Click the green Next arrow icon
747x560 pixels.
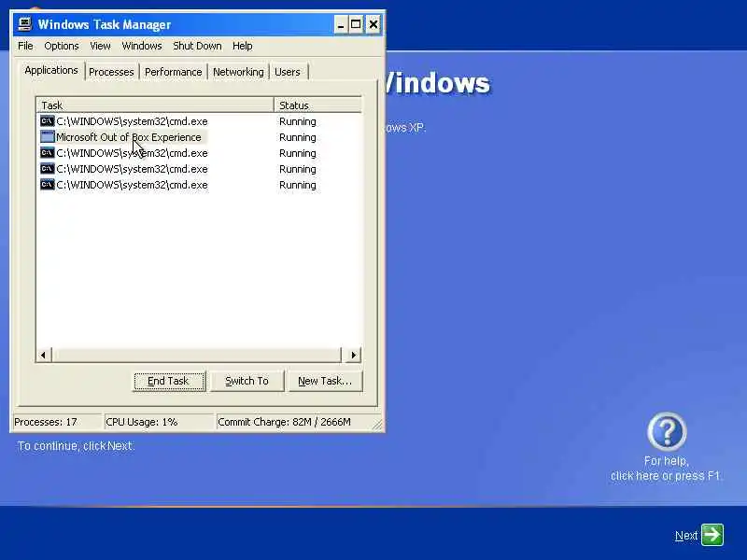pos(712,535)
